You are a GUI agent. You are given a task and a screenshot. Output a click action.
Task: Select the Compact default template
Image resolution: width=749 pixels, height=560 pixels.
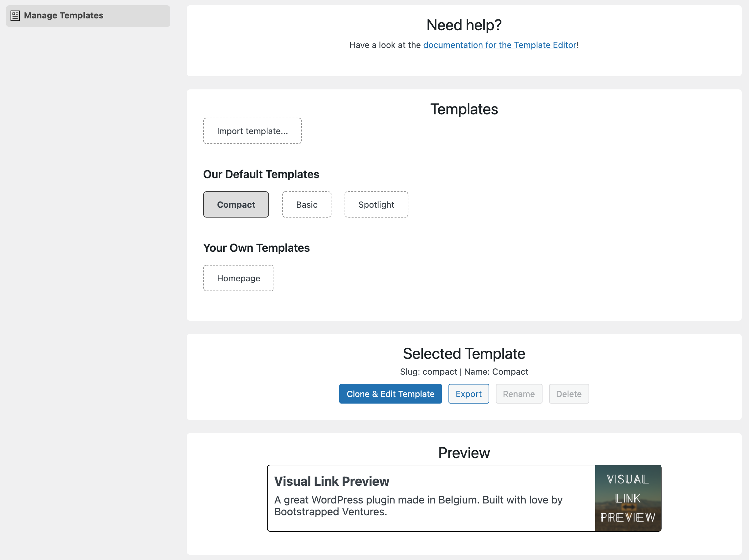coord(236,204)
